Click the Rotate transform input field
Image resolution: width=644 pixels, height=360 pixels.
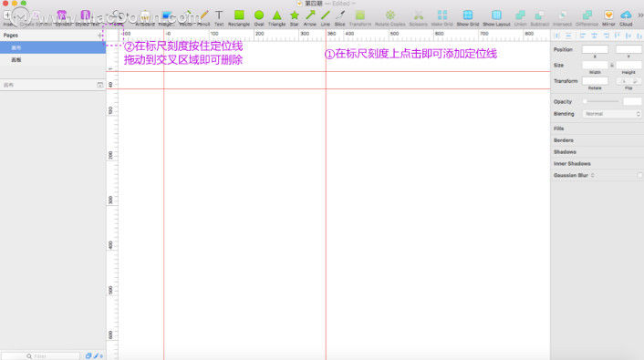pyautogui.click(x=595, y=81)
